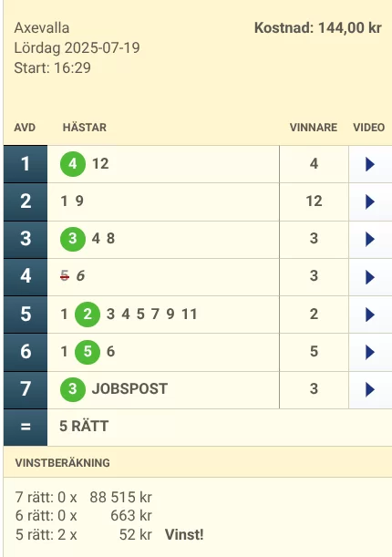Click green circled horse 4 in race 1
The width and height of the screenshot is (392, 557).
pos(73,164)
